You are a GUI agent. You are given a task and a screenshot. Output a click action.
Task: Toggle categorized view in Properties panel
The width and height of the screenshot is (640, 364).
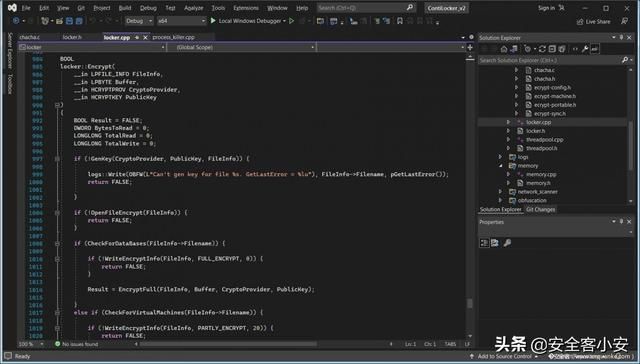pyautogui.click(x=484, y=243)
